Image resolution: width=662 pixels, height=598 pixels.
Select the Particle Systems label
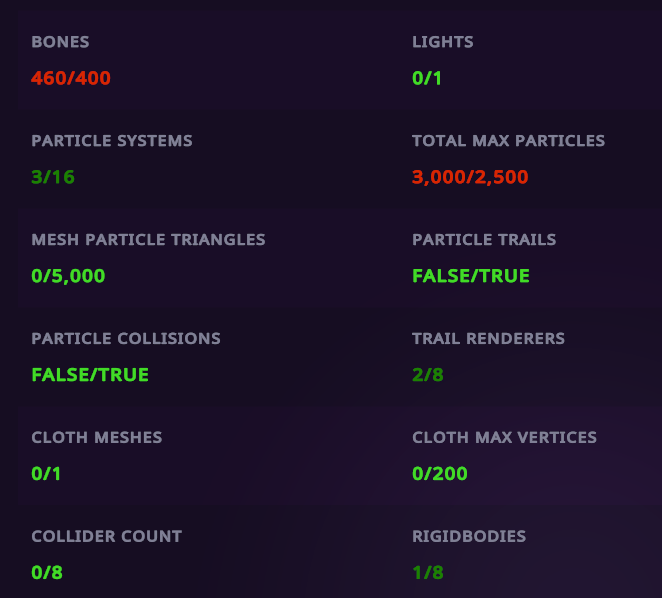coord(112,141)
